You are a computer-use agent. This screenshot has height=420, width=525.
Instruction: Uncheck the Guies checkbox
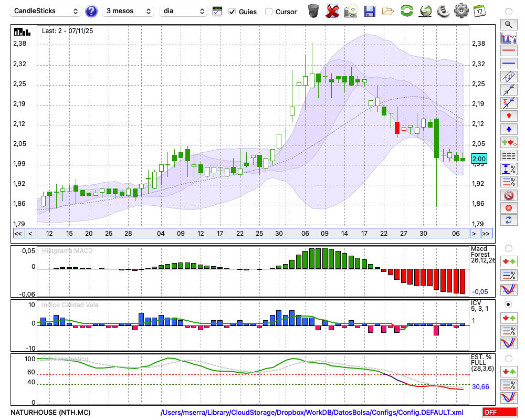tap(232, 12)
